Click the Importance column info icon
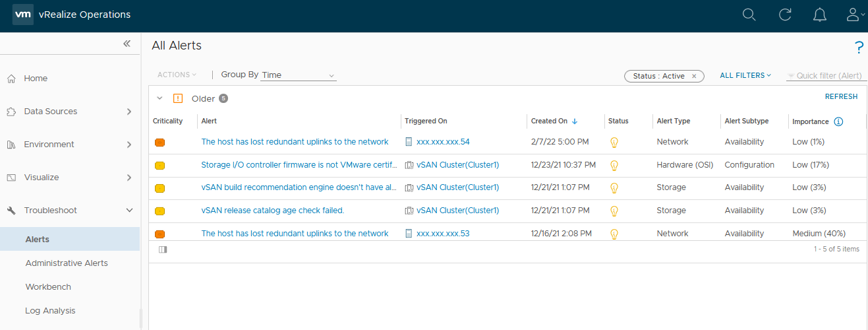Image resolution: width=868 pixels, height=330 pixels. click(838, 121)
